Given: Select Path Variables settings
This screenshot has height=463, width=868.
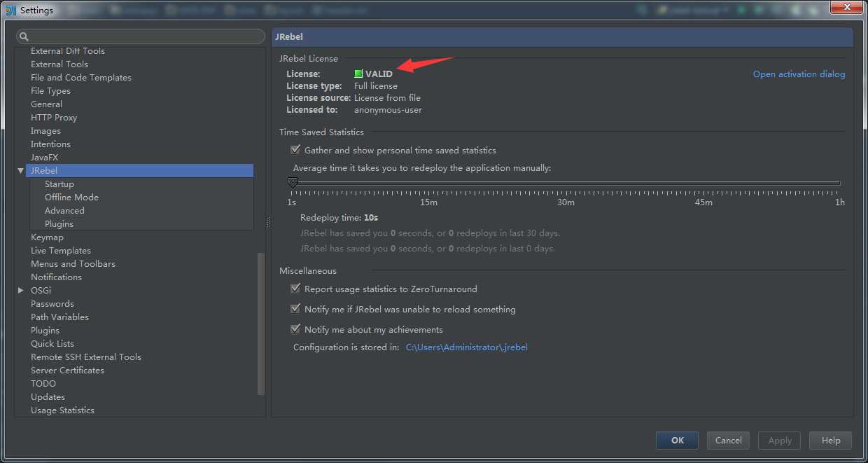Looking at the screenshot, I should click(59, 317).
